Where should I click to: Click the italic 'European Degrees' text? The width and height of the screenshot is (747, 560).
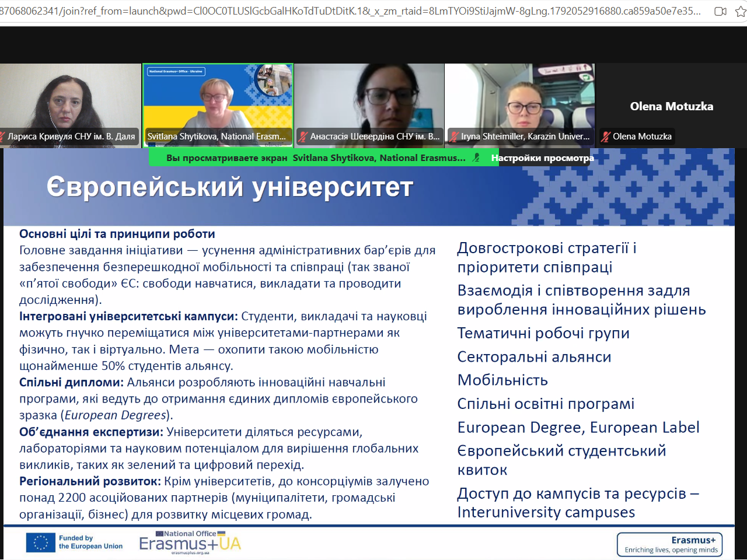click(x=116, y=415)
